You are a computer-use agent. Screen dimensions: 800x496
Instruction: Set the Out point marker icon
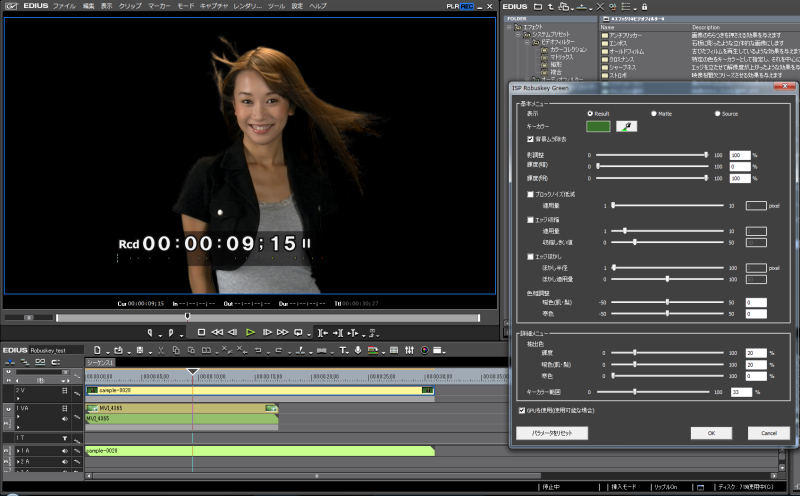coord(171,333)
